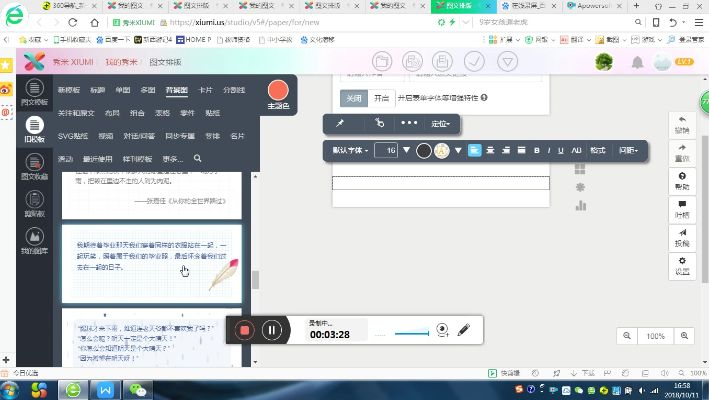The height and width of the screenshot is (400, 709).
Task: Expand the 默认字体 font dropdown
Action: coord(351,150)
